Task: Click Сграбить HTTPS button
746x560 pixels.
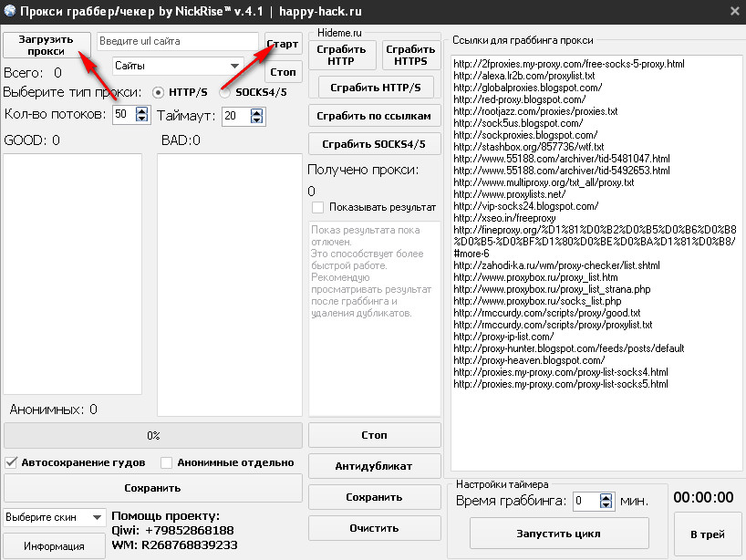Action: click(410, 55)
